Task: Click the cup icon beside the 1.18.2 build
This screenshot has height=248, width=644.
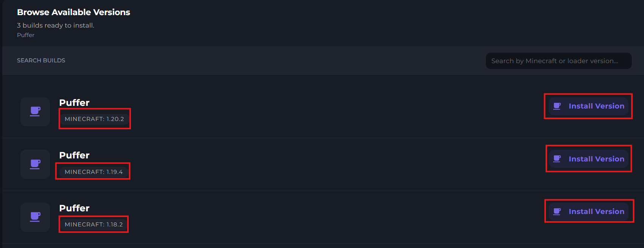Action: pyautogui.click(x=35, y=217)
